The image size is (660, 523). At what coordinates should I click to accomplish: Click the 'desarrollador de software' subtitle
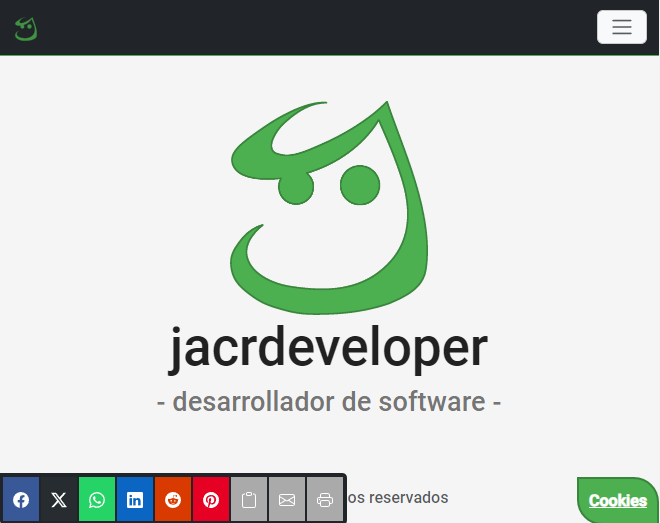coord(329,401)
